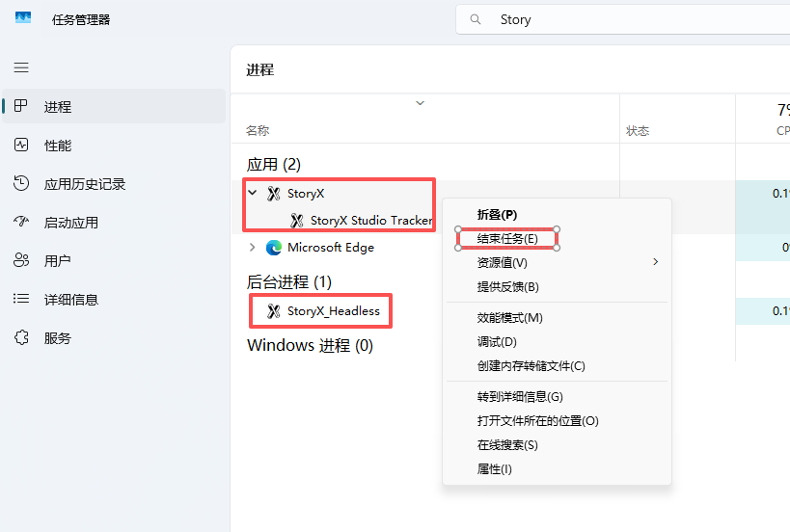This screenshot has width=790, height=532.
Task: Click the StoryX app icon
Action: coord(274,194)
